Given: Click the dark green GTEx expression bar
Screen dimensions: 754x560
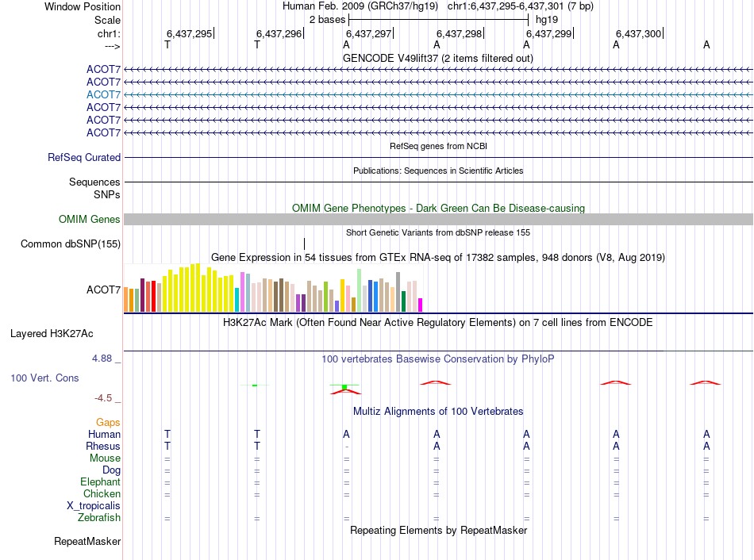Looking at the screenshot, I should [403, 301].
